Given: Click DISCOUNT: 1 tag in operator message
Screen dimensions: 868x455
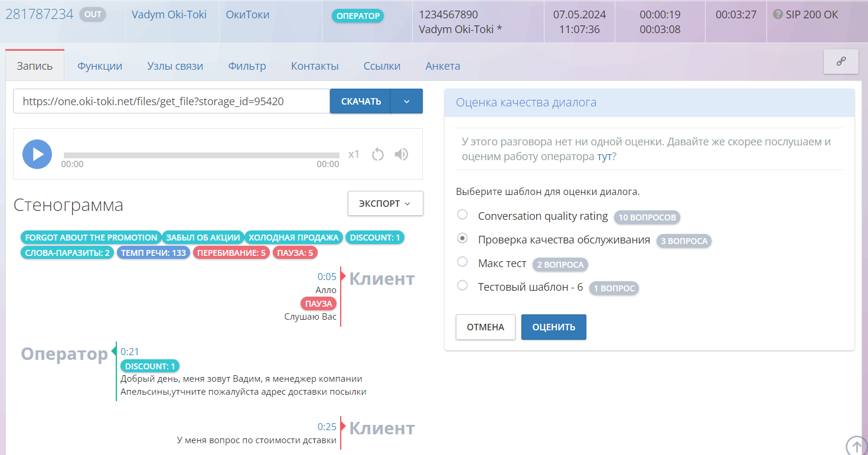Looking at the screenshot, I should pyautogui.click(x=150, y=366).
